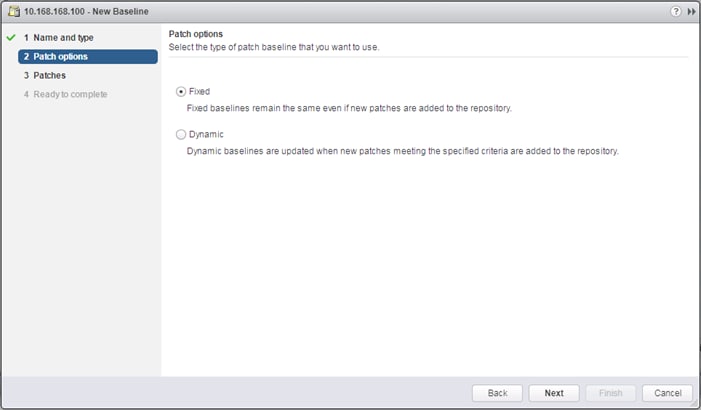Click the Dynamic option label

[206, 135]
